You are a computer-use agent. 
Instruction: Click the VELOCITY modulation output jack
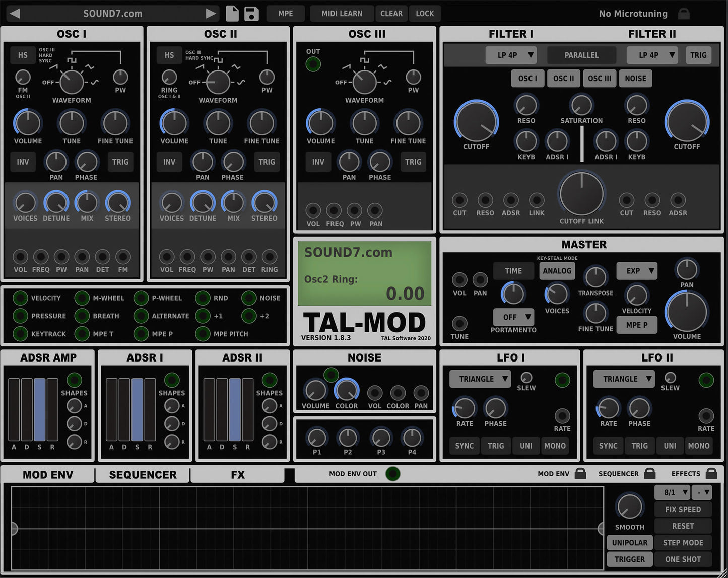click(20, 298)
